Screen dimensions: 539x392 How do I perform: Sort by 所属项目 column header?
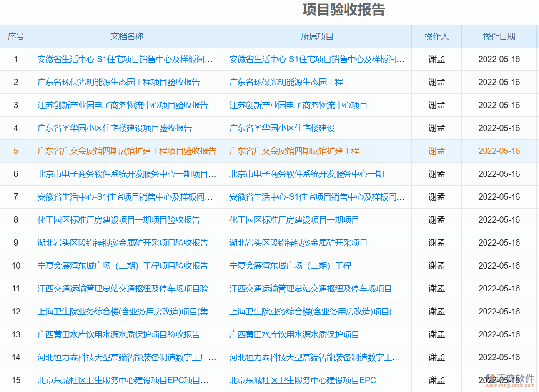coord(317,36)
